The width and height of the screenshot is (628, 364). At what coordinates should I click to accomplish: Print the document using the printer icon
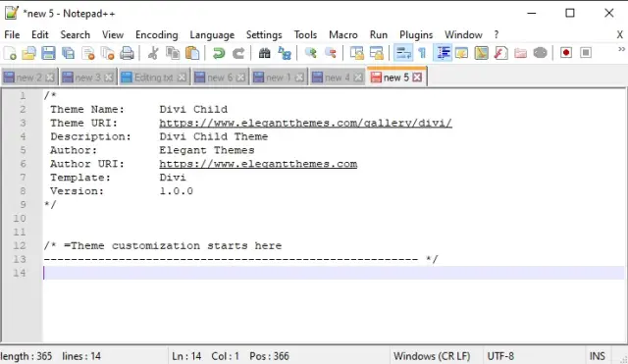tap(127, 53)
